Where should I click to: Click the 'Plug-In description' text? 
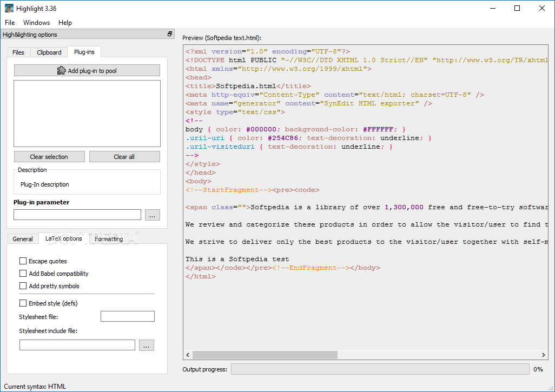[44, 184]
